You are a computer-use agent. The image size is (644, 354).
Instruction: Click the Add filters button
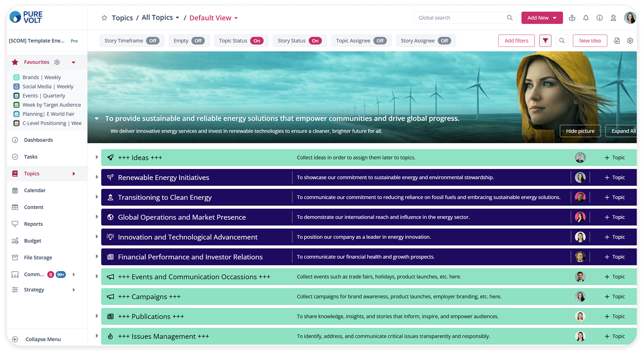tap(517, 41)
